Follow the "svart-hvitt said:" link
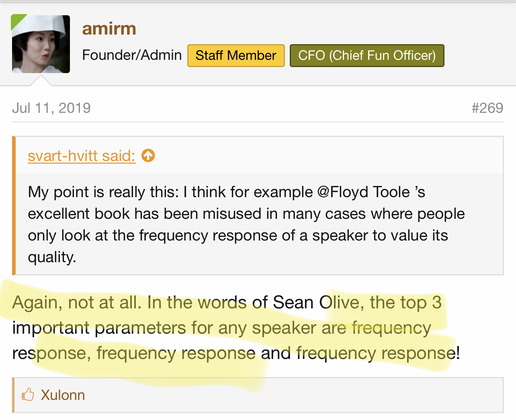Image resolution: width=516 pixels, height=420 pixels. pyautogui.click(x=81, y=156)
